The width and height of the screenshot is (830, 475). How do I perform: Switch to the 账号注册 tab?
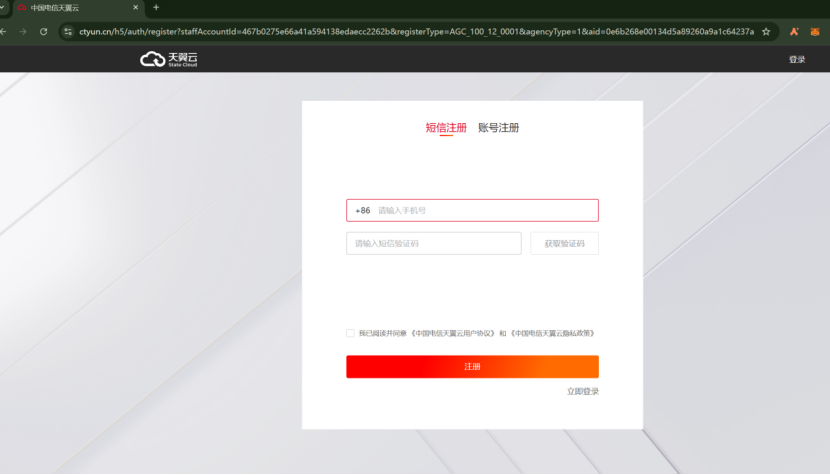coord(498,128)
